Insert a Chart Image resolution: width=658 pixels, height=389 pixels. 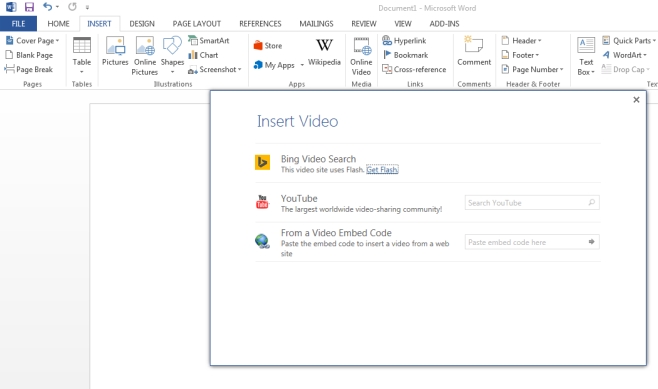pos(203,55)
